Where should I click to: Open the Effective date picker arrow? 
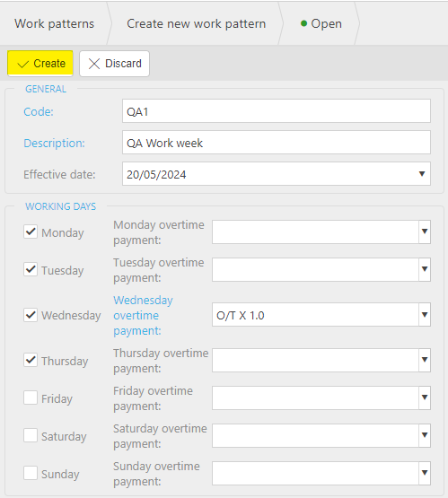point(422,174)
